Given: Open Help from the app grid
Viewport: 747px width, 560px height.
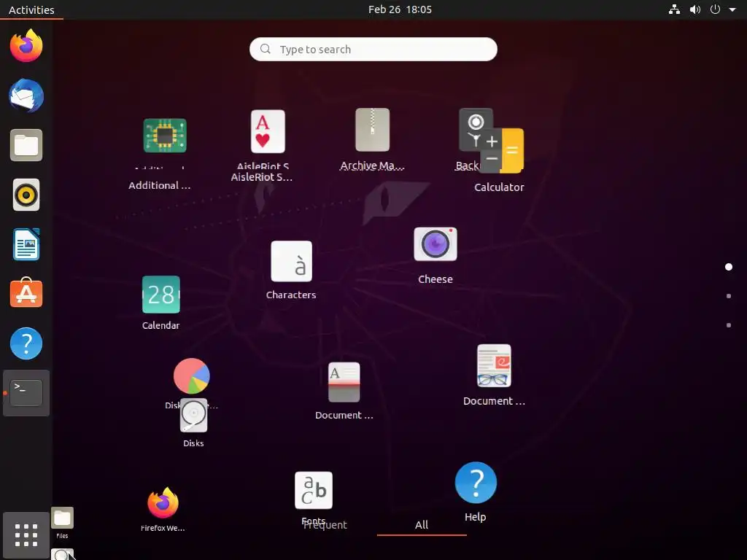Looking at the screenshot, I should click(476, 483).
